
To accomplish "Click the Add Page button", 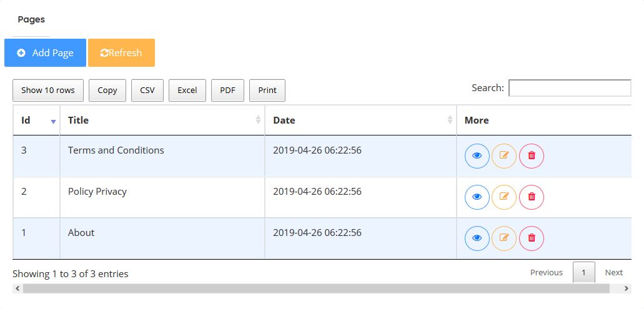I will click(x=46, y=53).
